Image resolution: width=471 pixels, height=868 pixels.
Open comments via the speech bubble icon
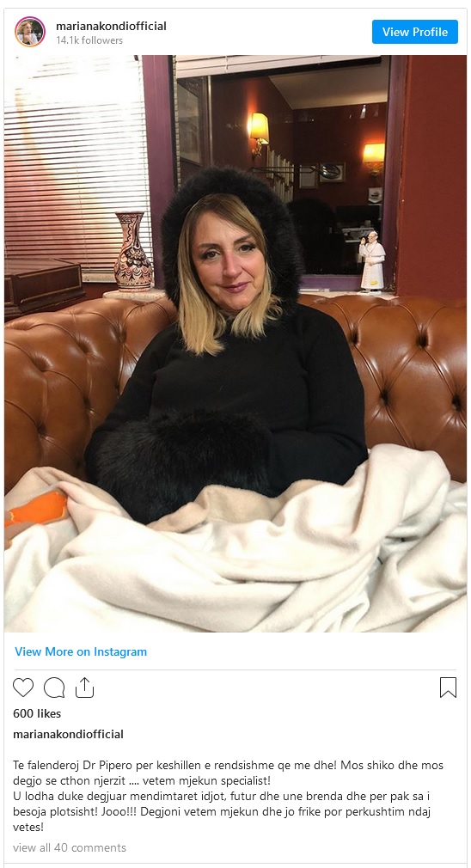click(54, 687)
